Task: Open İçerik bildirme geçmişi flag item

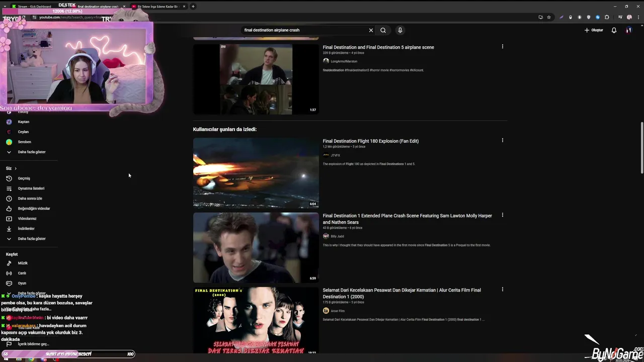Action: 30,344
